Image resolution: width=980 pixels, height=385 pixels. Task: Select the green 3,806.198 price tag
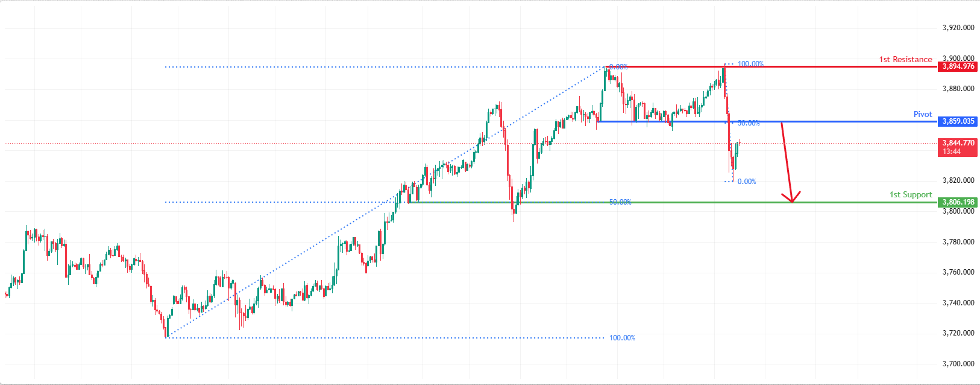pyautogui.click(x=958, y=202)
